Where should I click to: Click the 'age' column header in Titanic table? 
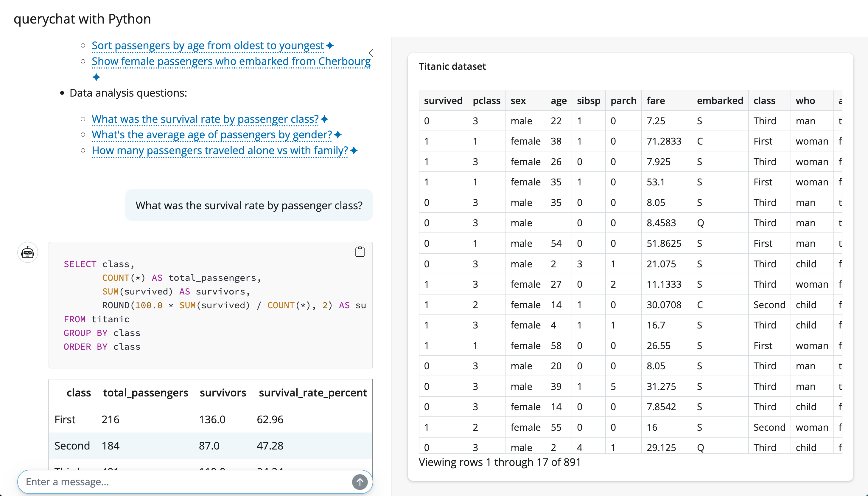(558, 100)
